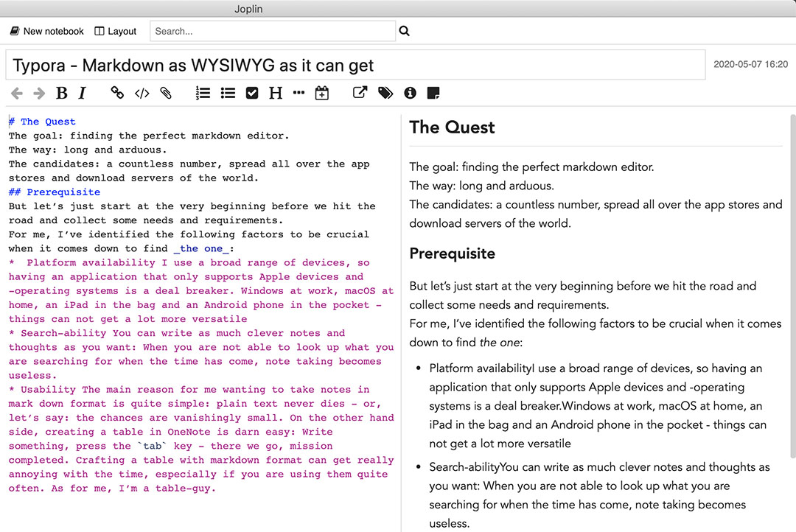Insert date and time with calendar icon
This screenshot has width=796, height=532.
click(322, 94)
